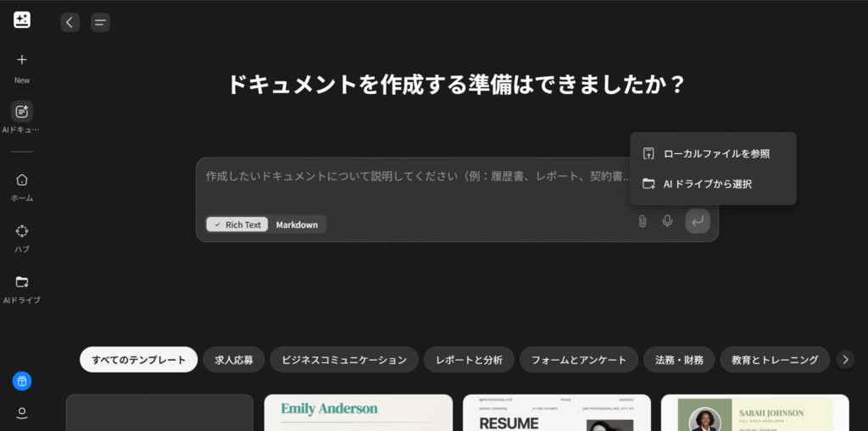Open AIドライブ from the sidebar
The height and width of the screenshot is (431, 868).
(x=22, y=282)
